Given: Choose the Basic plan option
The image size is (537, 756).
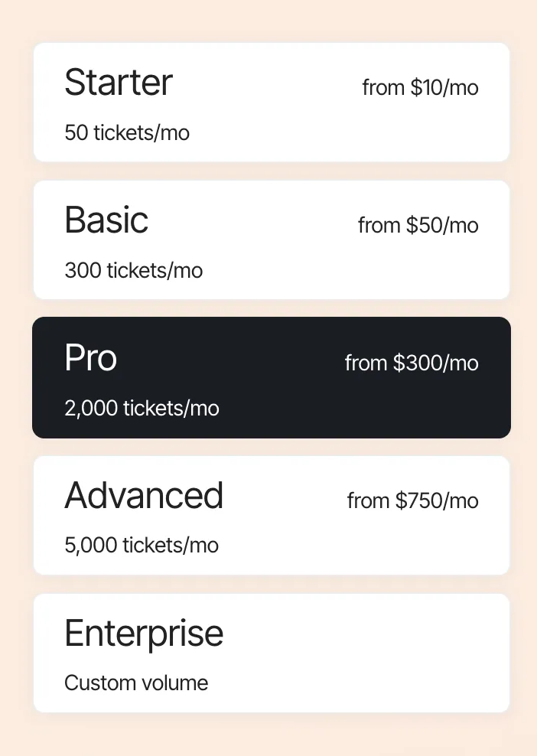Looking at the screenshot, I should pyautogui.click(x=272, y=240).
